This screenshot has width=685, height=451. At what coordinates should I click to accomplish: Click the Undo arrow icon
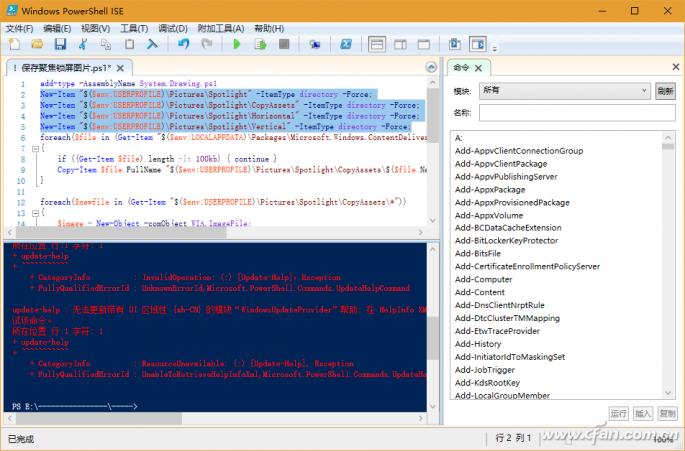tap(183, 45)
